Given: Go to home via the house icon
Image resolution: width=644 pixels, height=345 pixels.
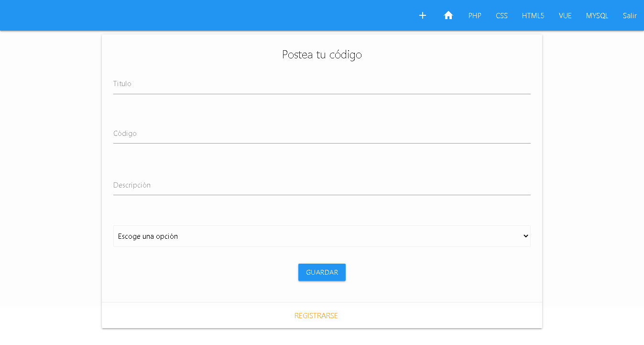Looking at the screenshot, I should point(448,15).
